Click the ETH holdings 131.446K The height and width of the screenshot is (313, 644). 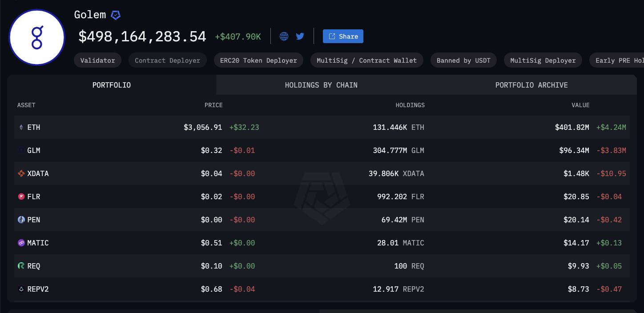click(390, 128)
